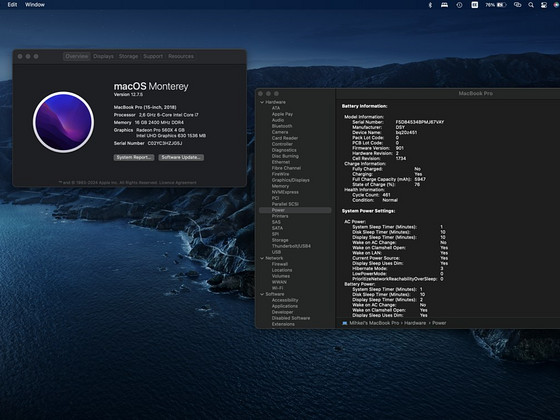
Task: Select USB in the sidebar
Action: coord(276,252)
